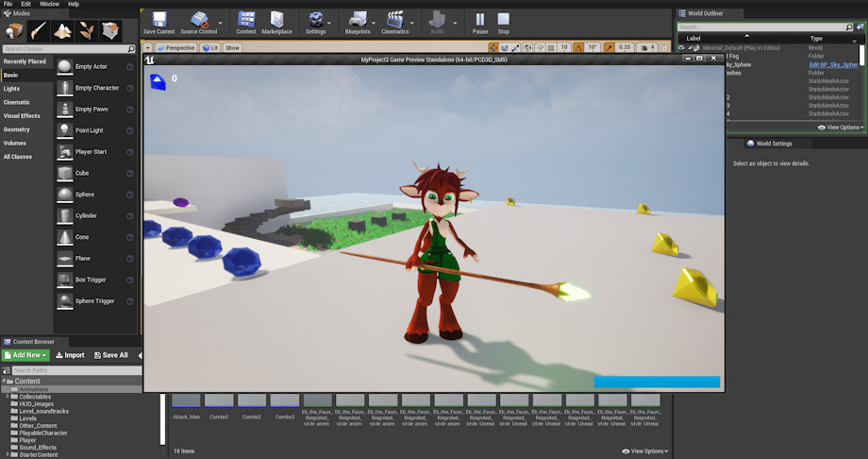The width and height of the screenshot is (868, 459).
Task: Select the translate gizmo icon in viewport
Action: 493,47
